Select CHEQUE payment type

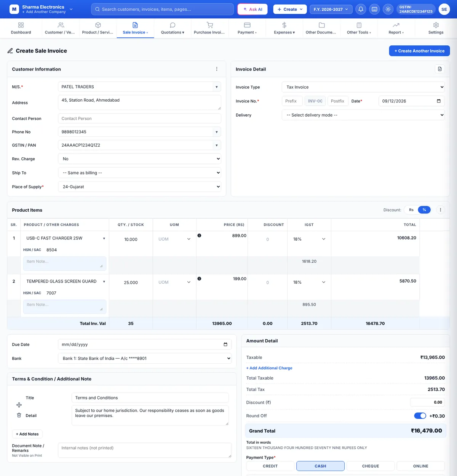[x=371, y=466]
